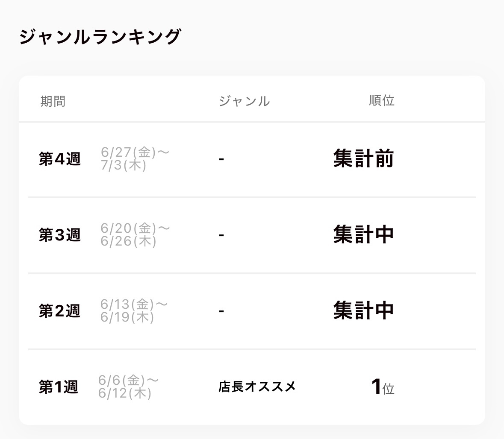Click the ジャンルランキング heading
This screenshot has height=439, width=504.
[100, 37]
